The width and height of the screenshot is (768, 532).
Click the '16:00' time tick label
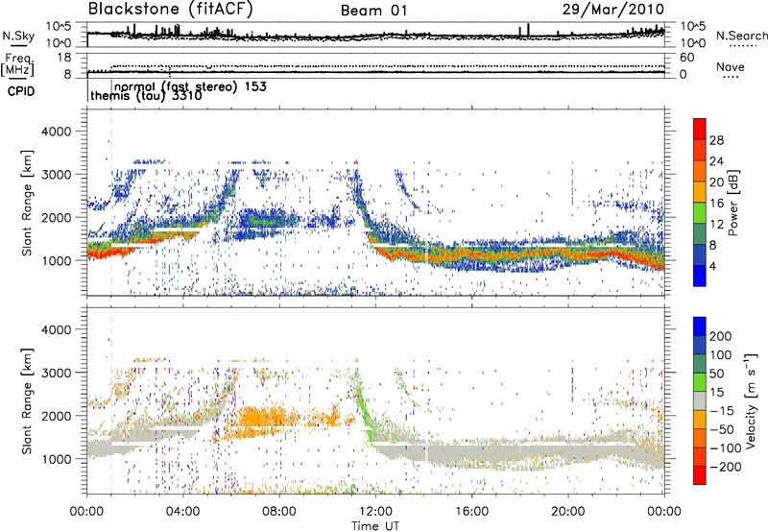pyautogui.click(x=471, y=512)
